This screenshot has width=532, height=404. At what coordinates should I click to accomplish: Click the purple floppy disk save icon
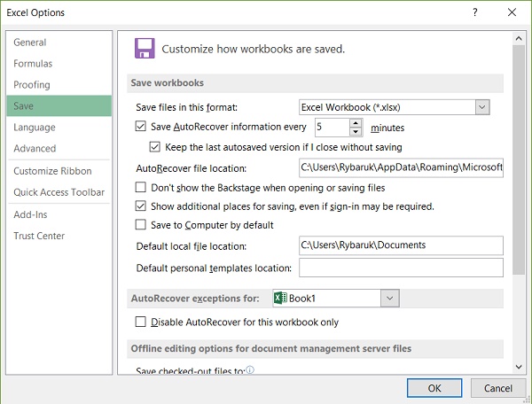click(x=145, y=48)
